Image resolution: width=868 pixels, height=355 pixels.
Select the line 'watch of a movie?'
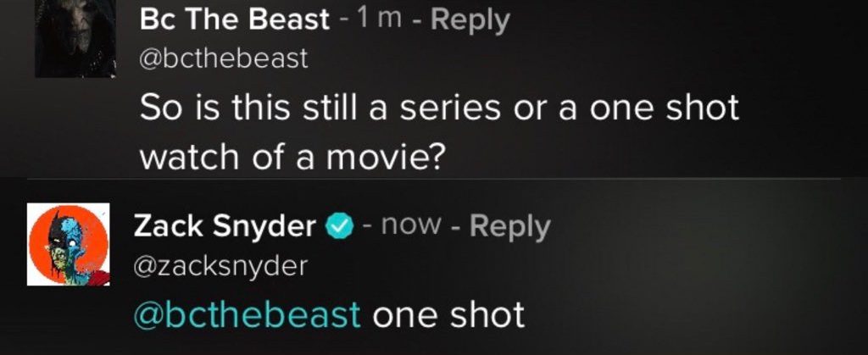point(292,158)
